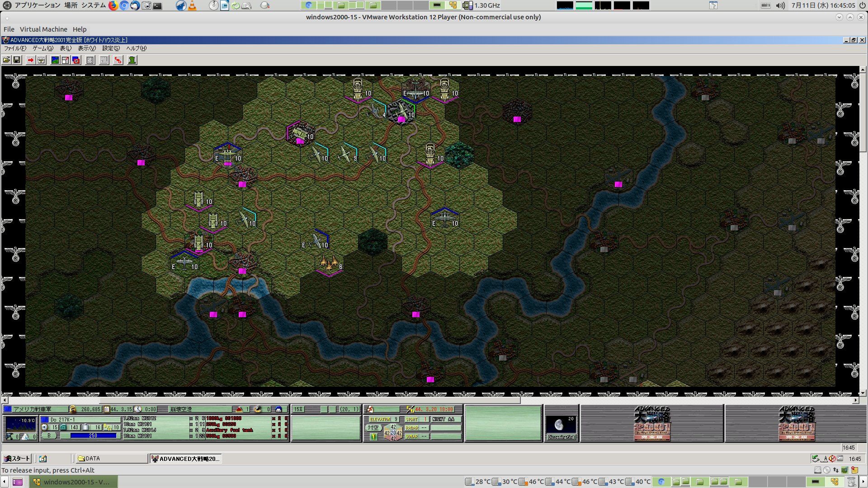Click the terrain map toolbar icon
This screenshot has width=868, height=488.
(55, 60)
